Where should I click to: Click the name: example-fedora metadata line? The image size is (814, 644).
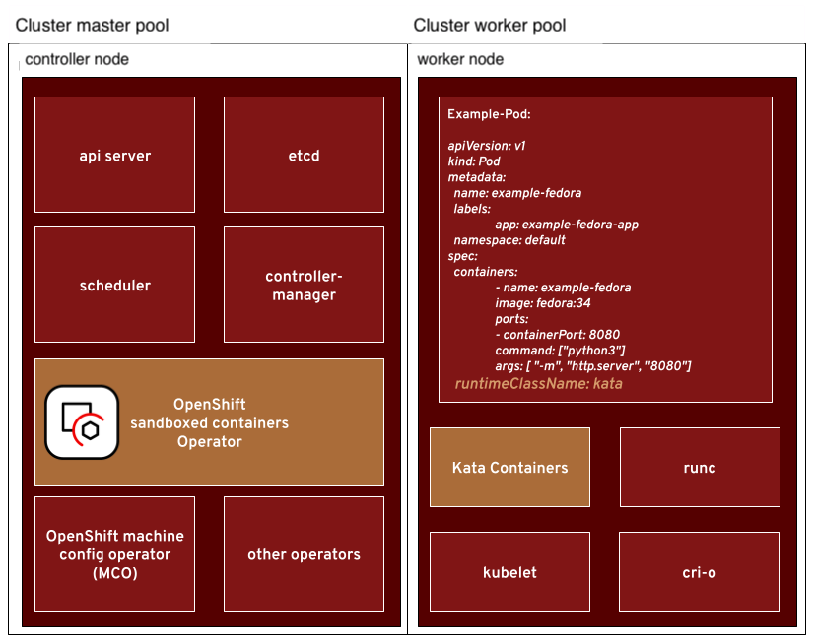[517, 193]
